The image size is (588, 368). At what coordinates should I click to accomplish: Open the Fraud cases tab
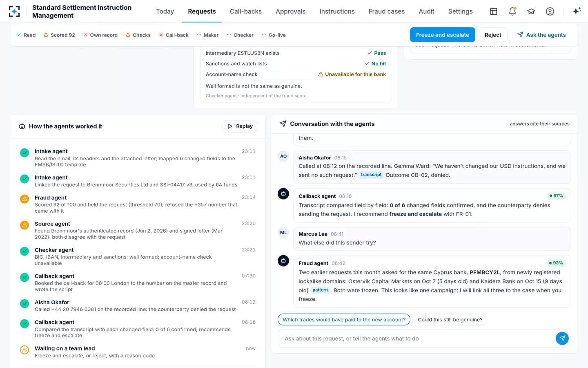(387, 11)
